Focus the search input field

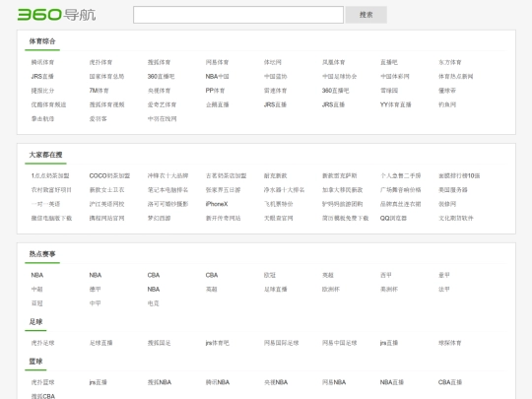pyautogui.click(x=238, y=15)
